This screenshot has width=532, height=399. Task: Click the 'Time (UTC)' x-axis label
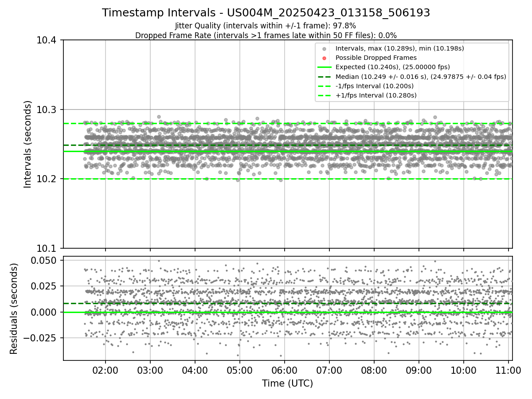coord(288,383)
